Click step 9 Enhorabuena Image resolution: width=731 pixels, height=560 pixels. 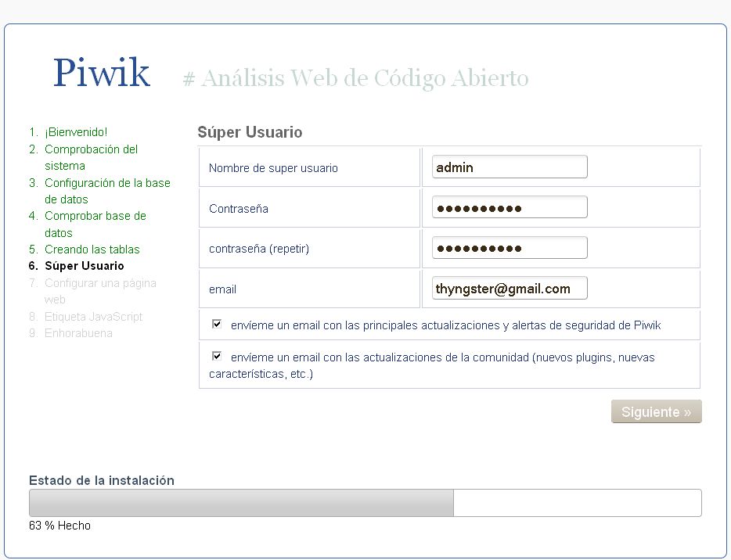[x=78, y=333]
